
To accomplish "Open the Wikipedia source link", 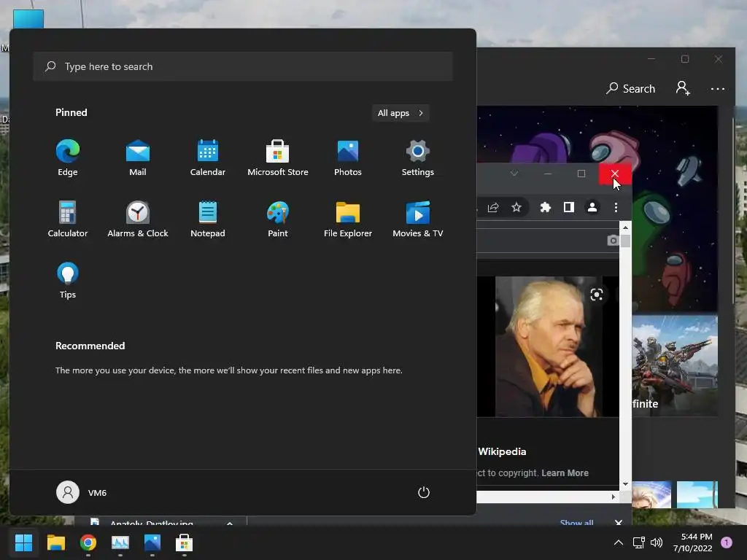I will click(x=502, y=451).
